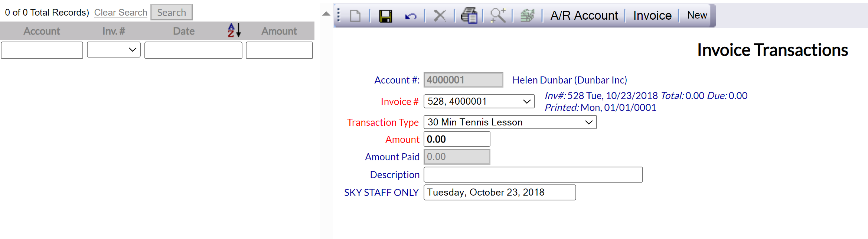Viewport: 868px width, 239px height.
Task: Click the magnifier find record icon
Action: pos(498,16)
